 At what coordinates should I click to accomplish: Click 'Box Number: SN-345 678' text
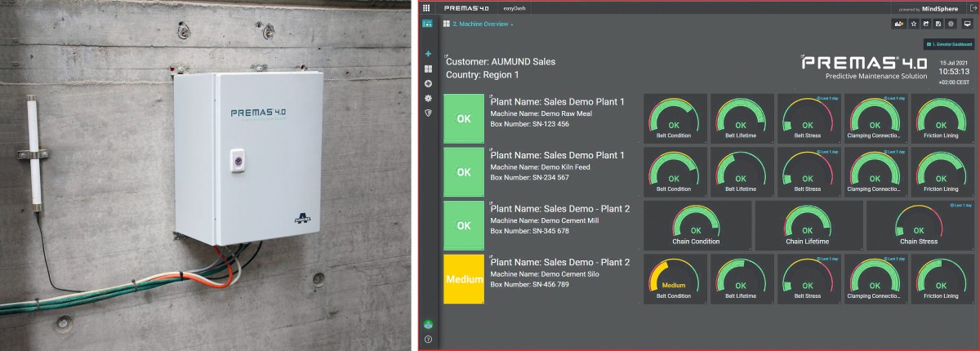[529, 231]
